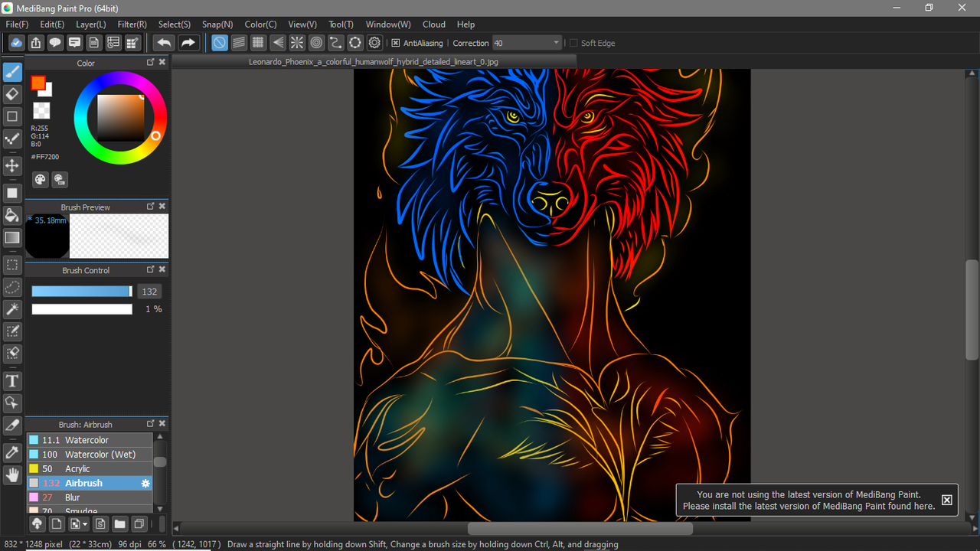Select the Text tool

12,380
